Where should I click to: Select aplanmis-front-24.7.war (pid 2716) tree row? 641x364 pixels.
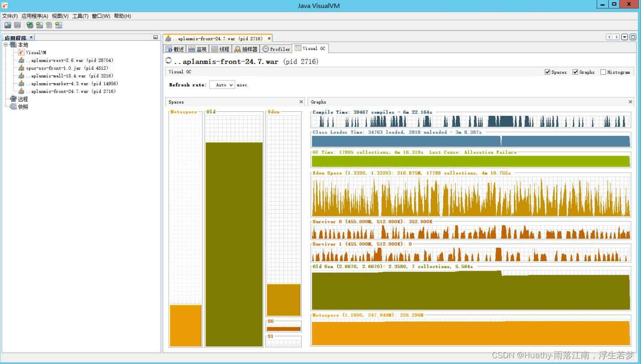click(x=71, y=91)
